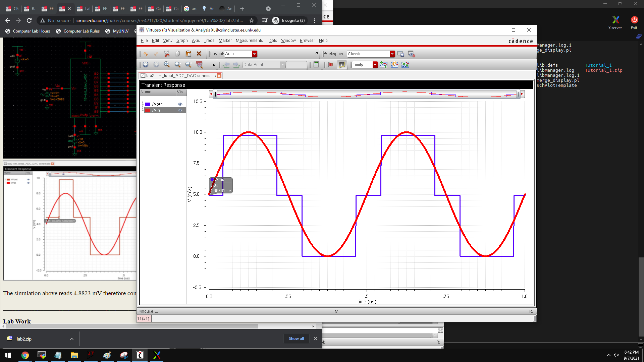
Task: Open the family dropdown arrow
Action: click(x=375, y=65)
